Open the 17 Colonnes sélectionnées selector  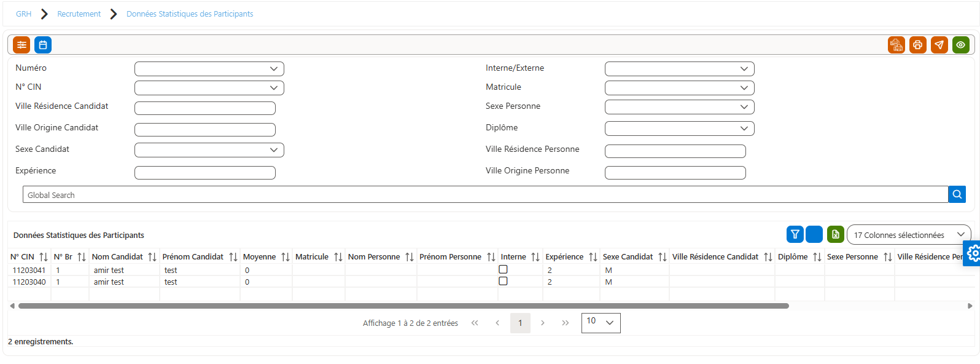[909, 235]
